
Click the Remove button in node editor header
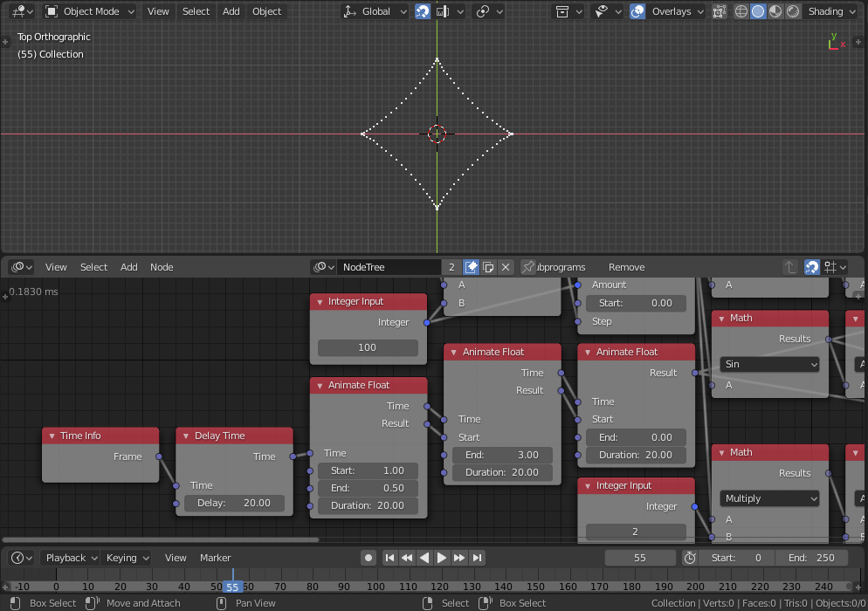626,267
